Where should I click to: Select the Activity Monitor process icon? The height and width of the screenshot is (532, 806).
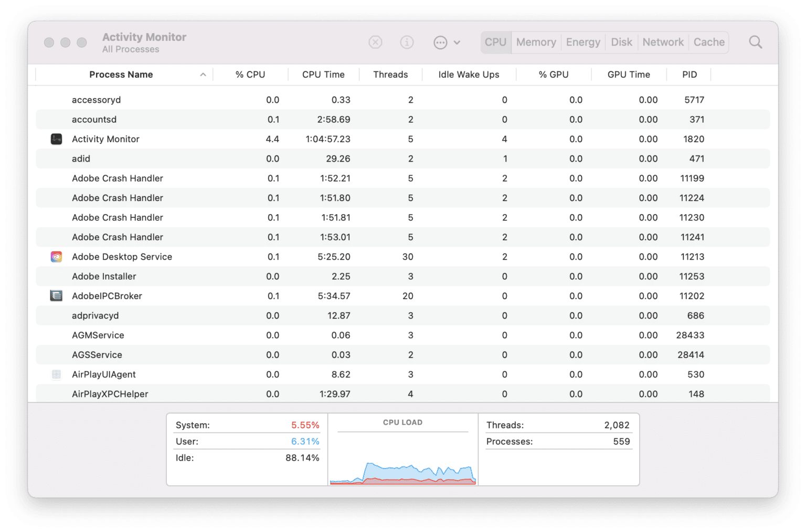pos(56,139)
